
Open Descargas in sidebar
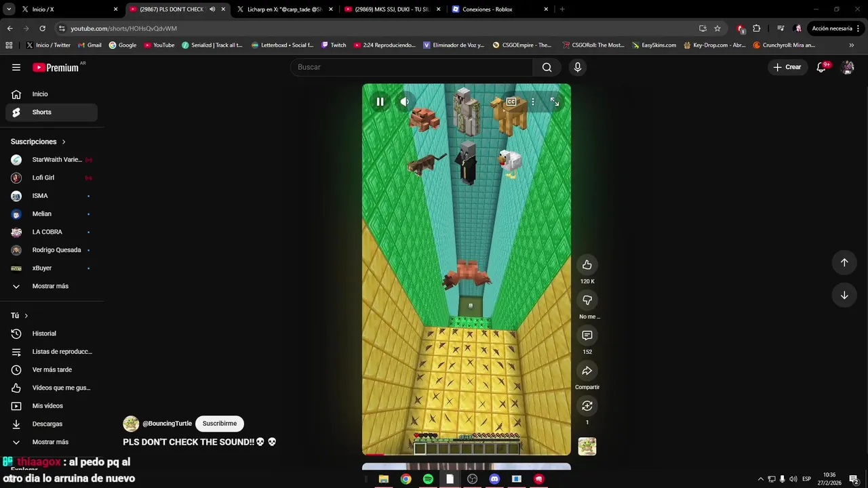(x=52, y=424)
